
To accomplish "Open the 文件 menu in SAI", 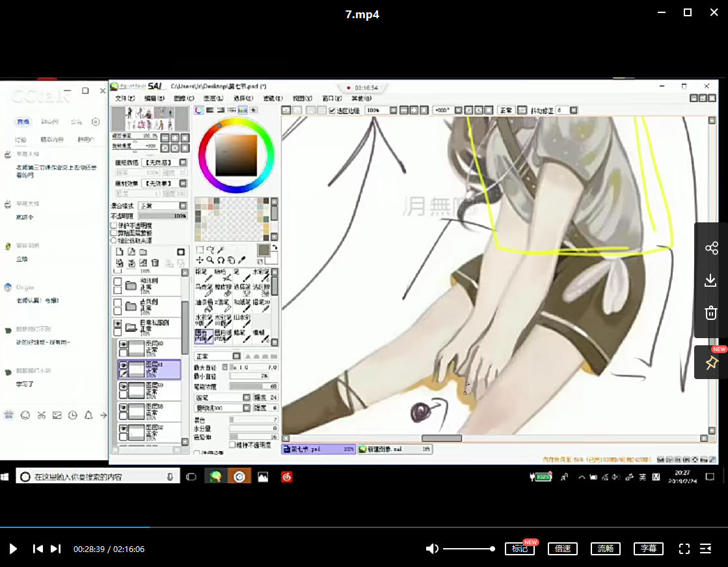I will pyautogui.click(x=124, y=98).
